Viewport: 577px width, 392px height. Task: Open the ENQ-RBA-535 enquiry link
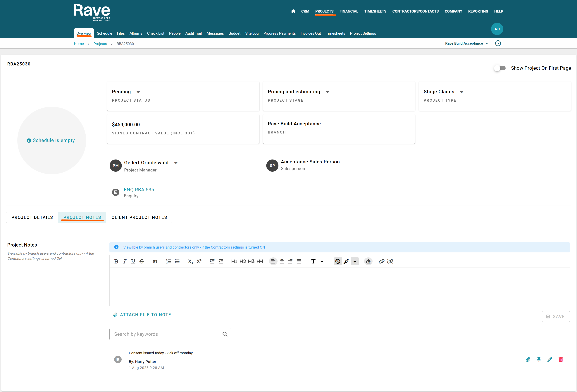(139, 190)
